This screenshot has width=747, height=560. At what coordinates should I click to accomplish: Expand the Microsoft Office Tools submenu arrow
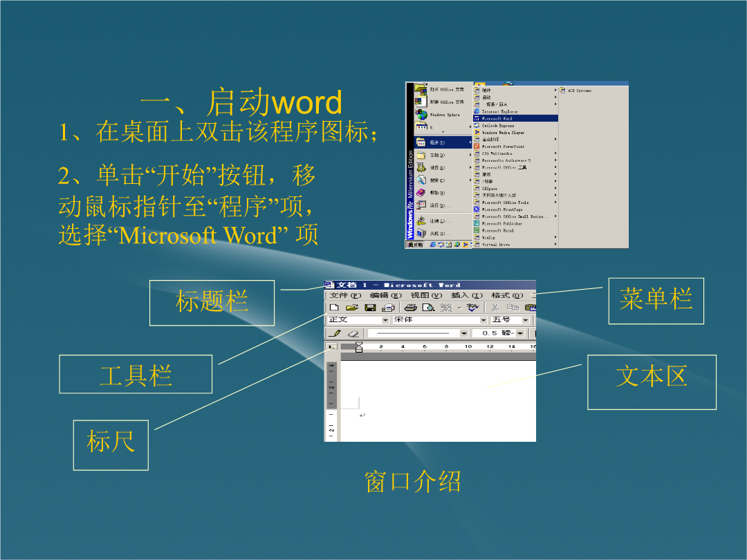click(555, 203)
